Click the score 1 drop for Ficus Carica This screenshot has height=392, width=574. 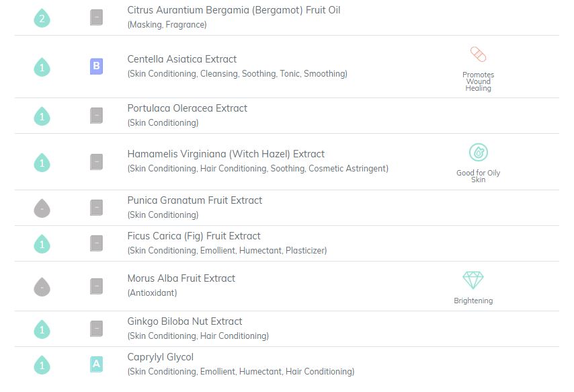42,243
